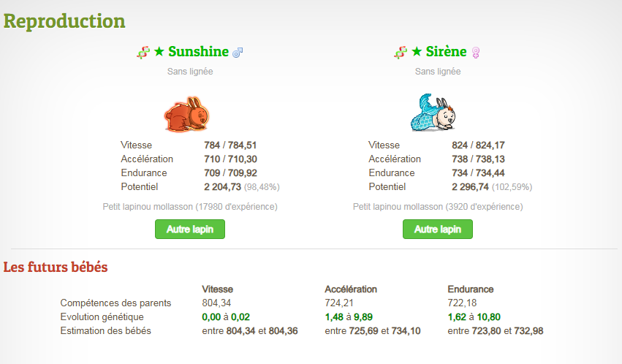This screenshot has height=364, width=622.
Task: Click the Reproduction page heading
Action: click(x=64, y=20)
